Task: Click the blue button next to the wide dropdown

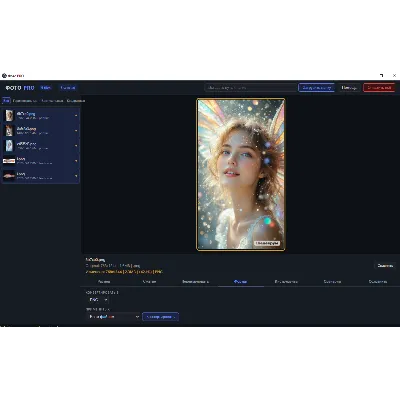Action: click(x=160, y=317)
